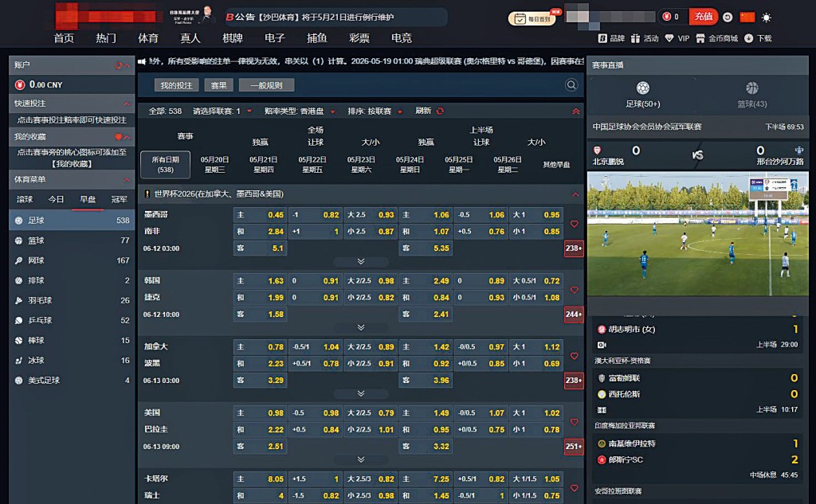Image resolution: width=816 pixels, height=504 pixels.
Task: Select 美式足球 in sports menu
Action: coord(72,381)
